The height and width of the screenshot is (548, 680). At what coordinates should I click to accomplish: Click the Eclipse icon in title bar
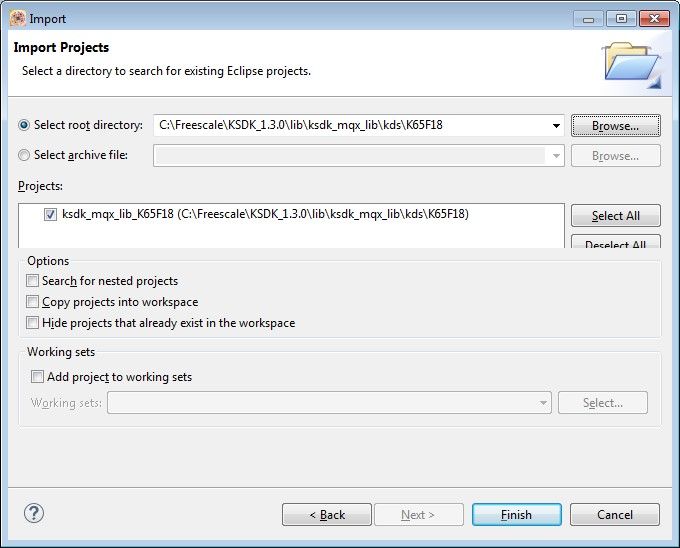tap(17, 18)
